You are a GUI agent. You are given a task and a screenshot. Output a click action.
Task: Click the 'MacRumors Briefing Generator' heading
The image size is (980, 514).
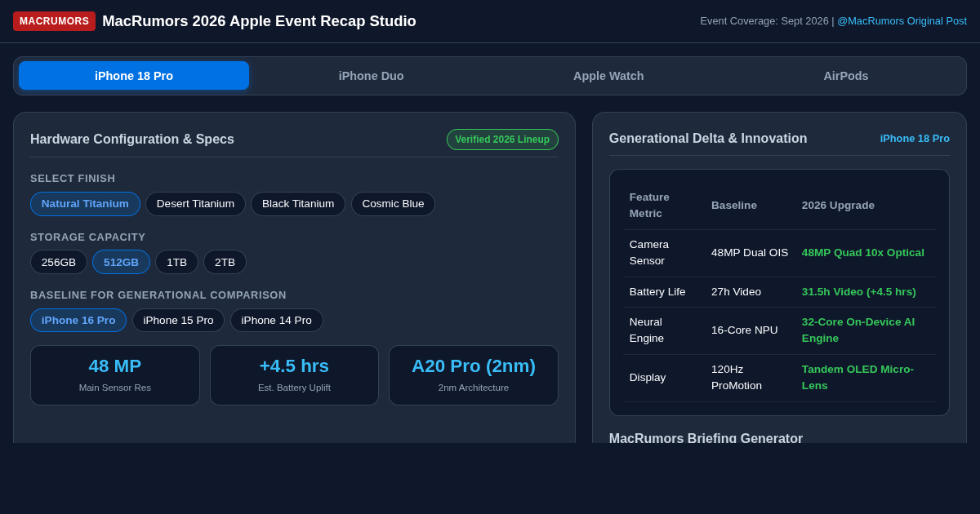pos(706,438)
